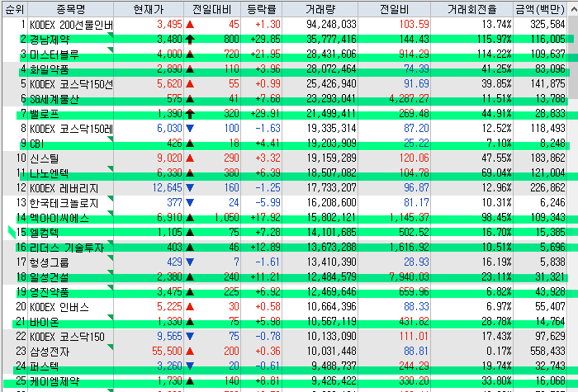Select KODEX 코스닥150 rank 22

(x=67, y=337)
